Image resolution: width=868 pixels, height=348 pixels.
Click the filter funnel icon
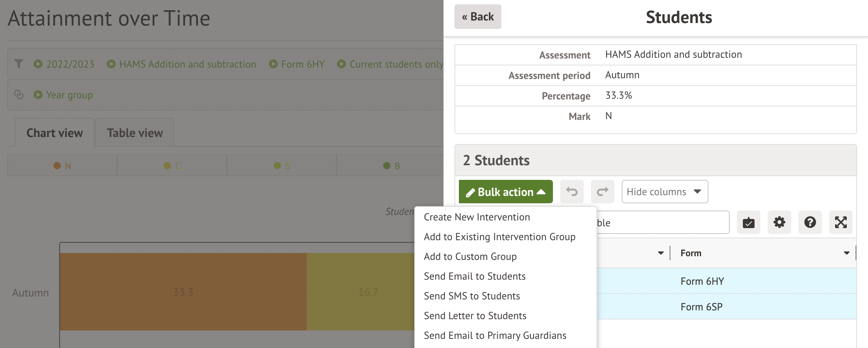point(19,64)
